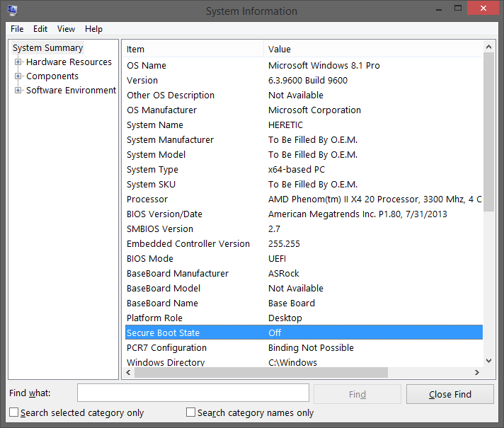
Task: Click the value x64-based PC
Action: pyautogui.click(x=297, y=170)
